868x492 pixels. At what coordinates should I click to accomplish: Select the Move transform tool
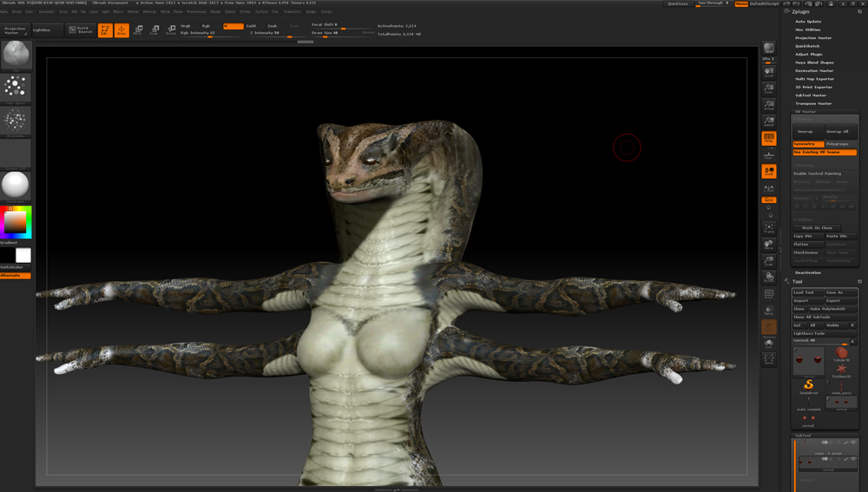click(139, 30)
